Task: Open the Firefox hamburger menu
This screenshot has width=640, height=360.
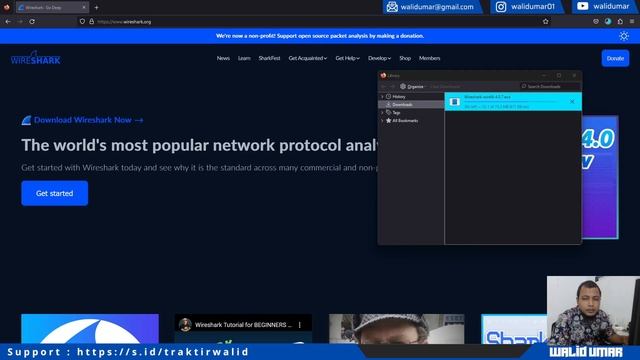Action: pyautogui.click(x=632, y=22)
